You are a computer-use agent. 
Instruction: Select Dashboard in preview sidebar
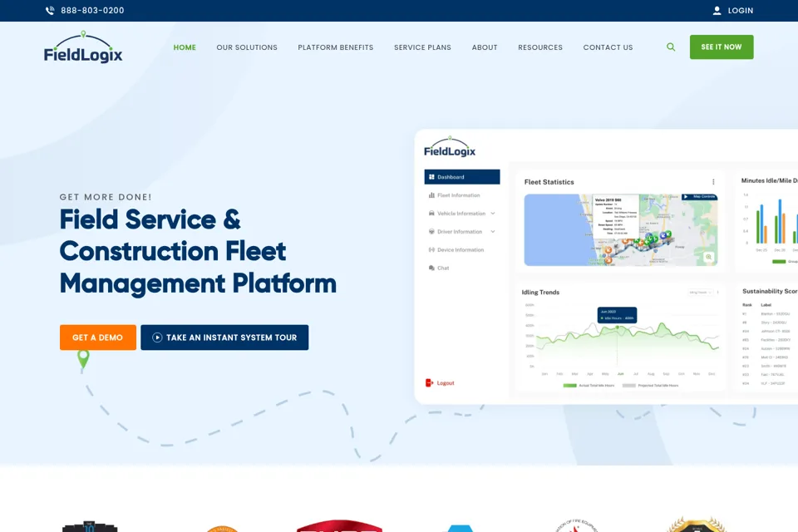coord(462,177)
